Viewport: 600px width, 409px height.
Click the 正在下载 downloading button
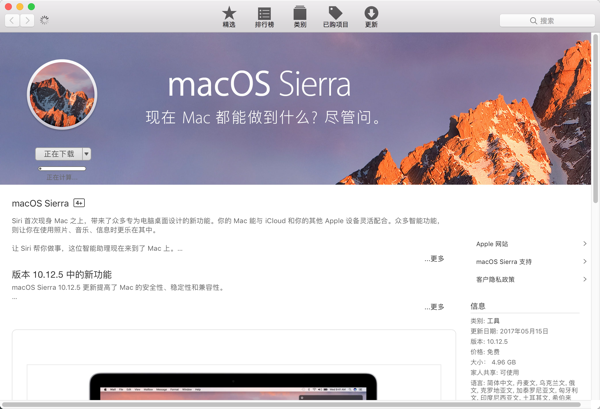point(59,154)
